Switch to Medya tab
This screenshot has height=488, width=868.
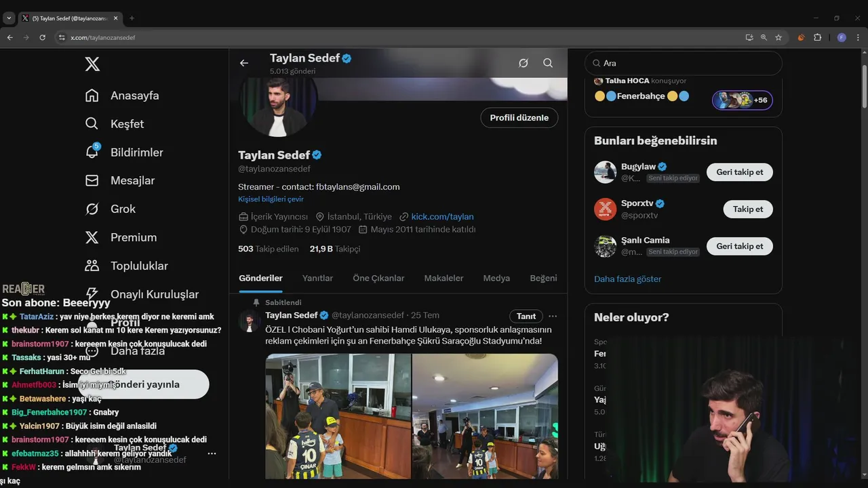496,279
